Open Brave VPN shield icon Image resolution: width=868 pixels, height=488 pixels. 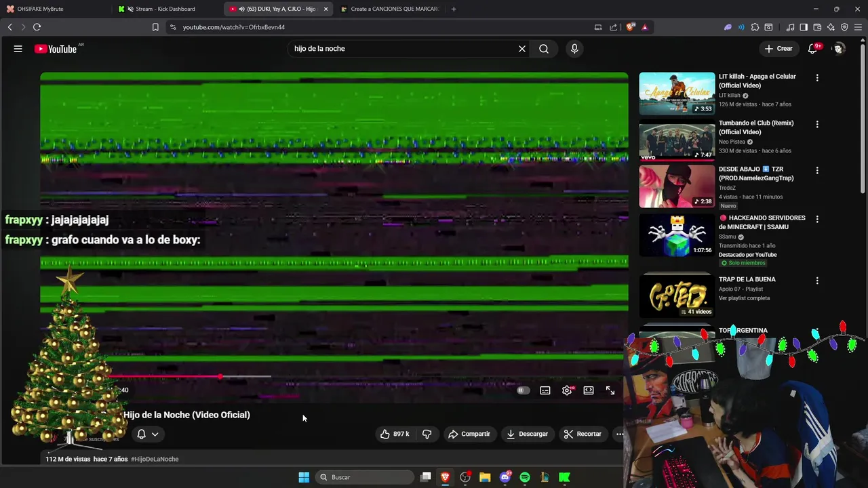point(844,27)
